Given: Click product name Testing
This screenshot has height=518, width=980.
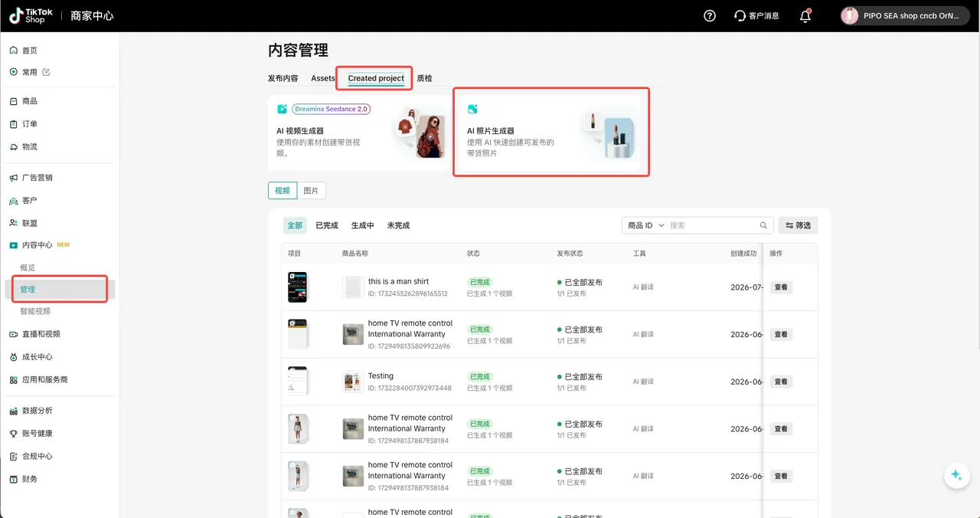Looking at the screenshot, I should [x=381, y=376].
